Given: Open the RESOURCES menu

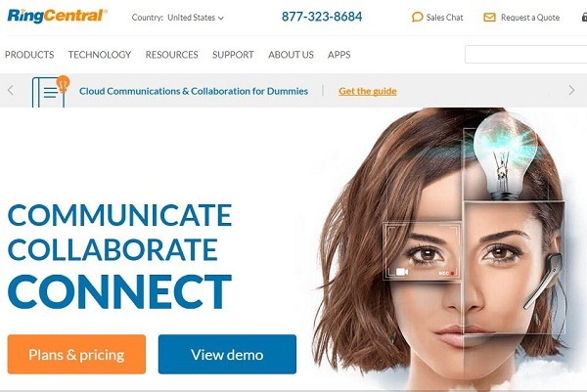Looking at the screenshot, I should [x=171, y=55].
